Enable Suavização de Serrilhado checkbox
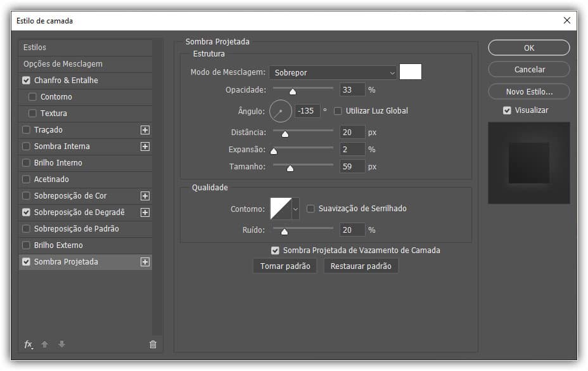The width and height of the screenshot is (588, 371). click(x=310, y=209)
